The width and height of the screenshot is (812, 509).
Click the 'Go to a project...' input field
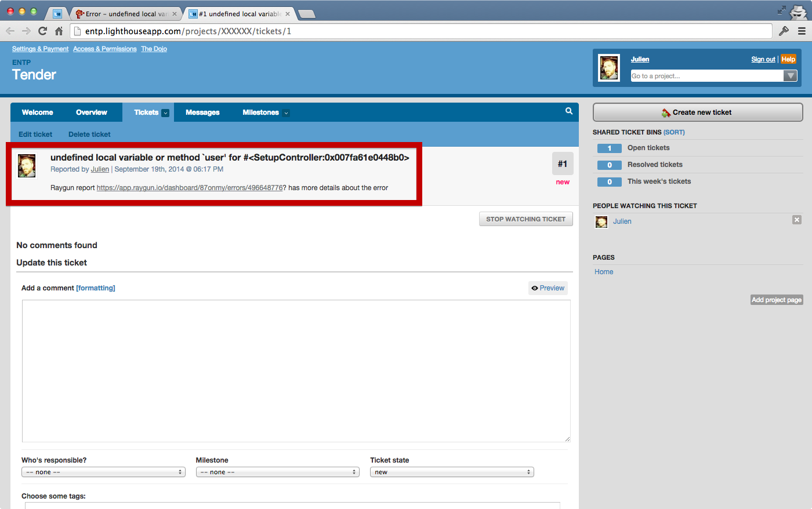707,76
